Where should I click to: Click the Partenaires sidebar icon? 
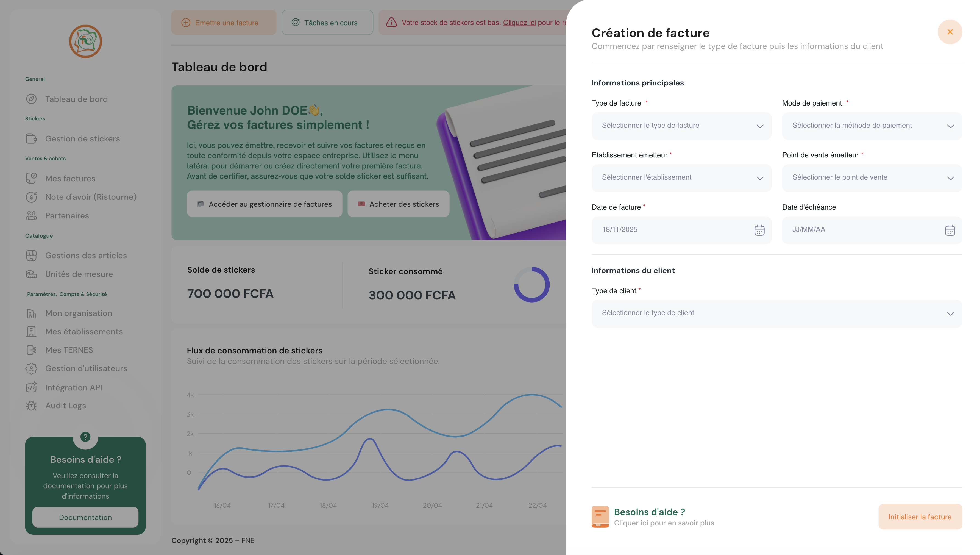[31, 216]
